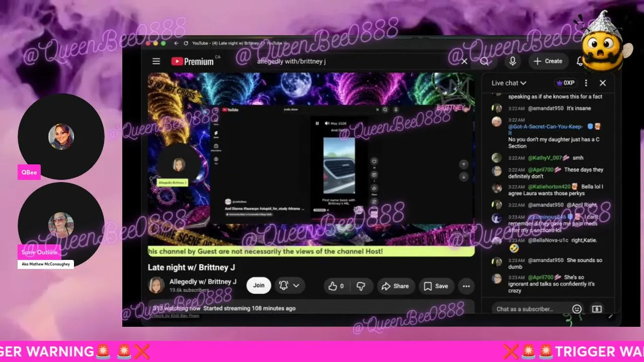This screenshot has width=644, height=362.
Task: Expand the description showing '313 watching now'
Action: click(x=311, y=308)
